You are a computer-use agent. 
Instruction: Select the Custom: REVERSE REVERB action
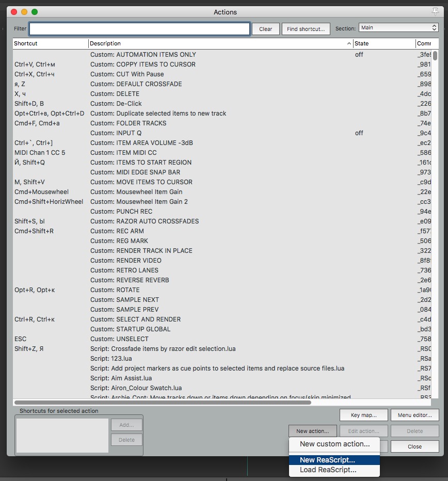[222, 280]
